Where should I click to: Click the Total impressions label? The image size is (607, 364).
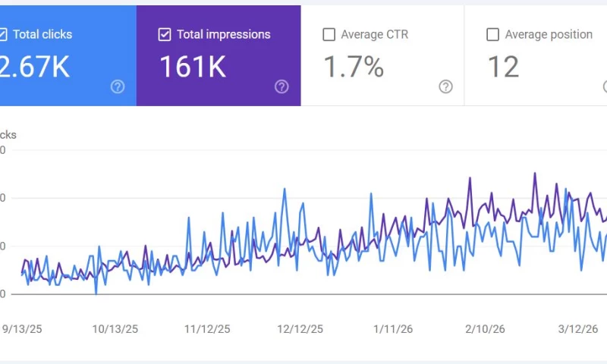(x=224, y=34)
